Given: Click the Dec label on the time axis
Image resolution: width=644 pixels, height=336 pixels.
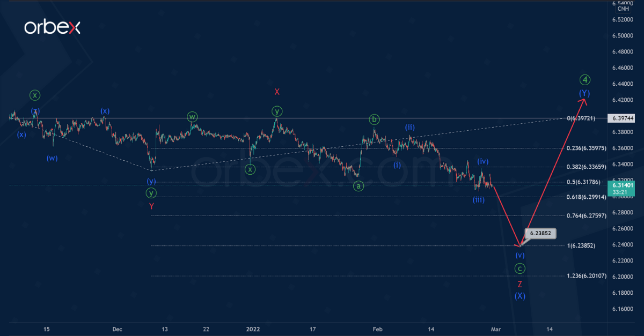Looking at the screenshot, I should [119, 328].
